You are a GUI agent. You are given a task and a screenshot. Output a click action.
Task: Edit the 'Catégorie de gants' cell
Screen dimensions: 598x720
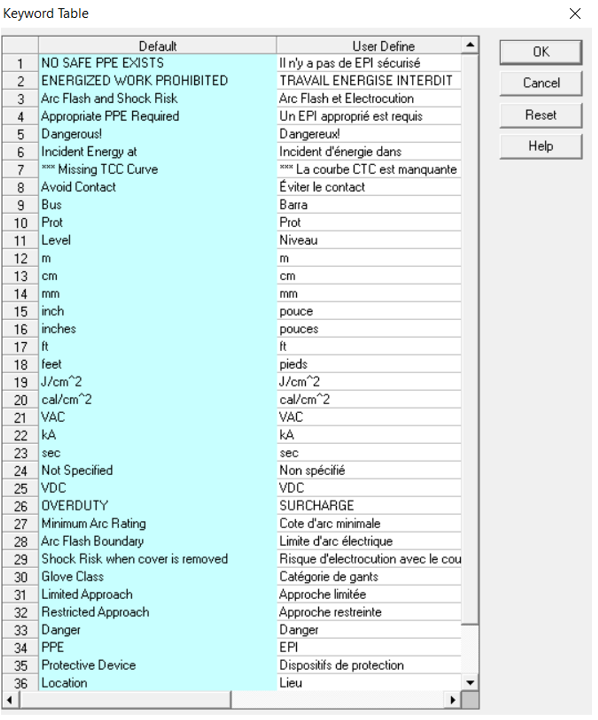[x=369, y=577]
